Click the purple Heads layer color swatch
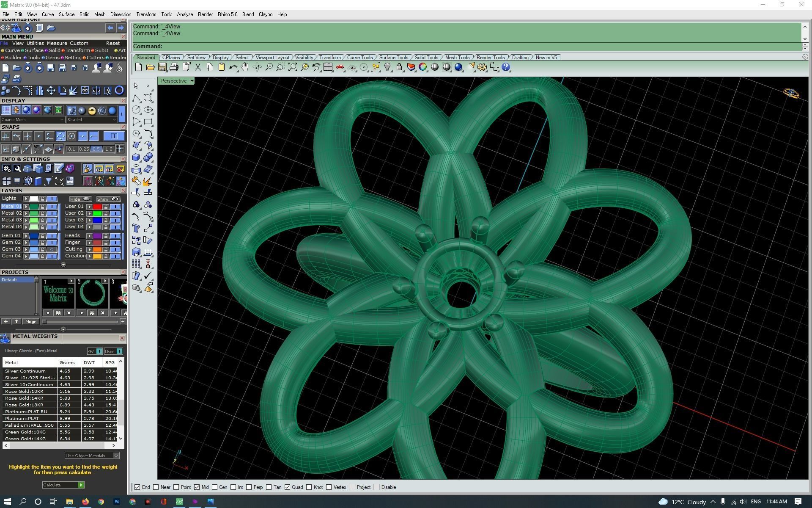This screenshot has height=508, width=812. [x=97, y=236]
